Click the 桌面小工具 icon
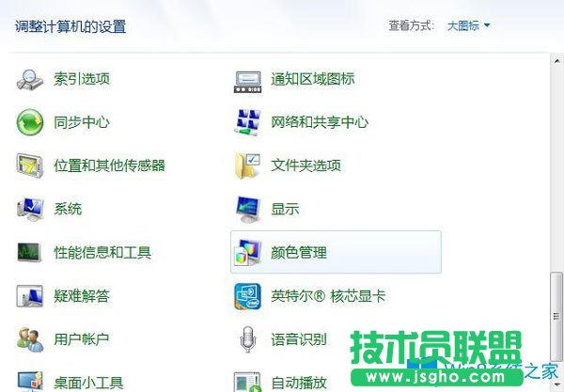The image size is (564, 392). [30, 382]
